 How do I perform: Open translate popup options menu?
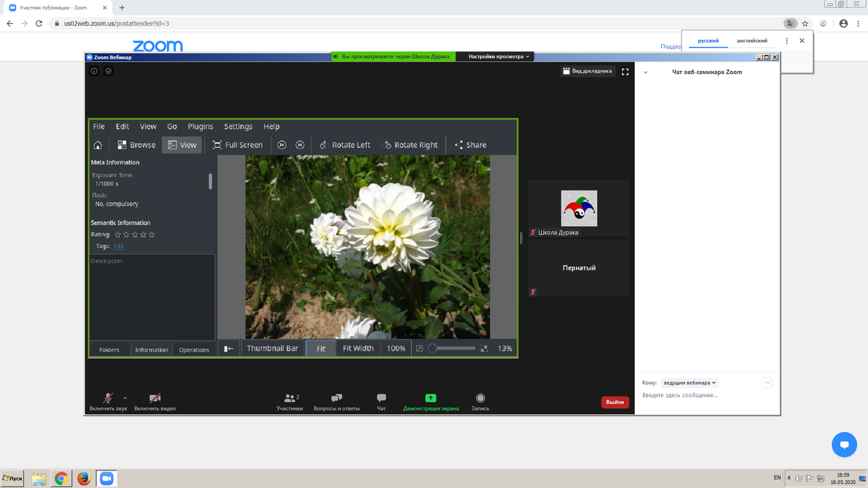point(787,41)
